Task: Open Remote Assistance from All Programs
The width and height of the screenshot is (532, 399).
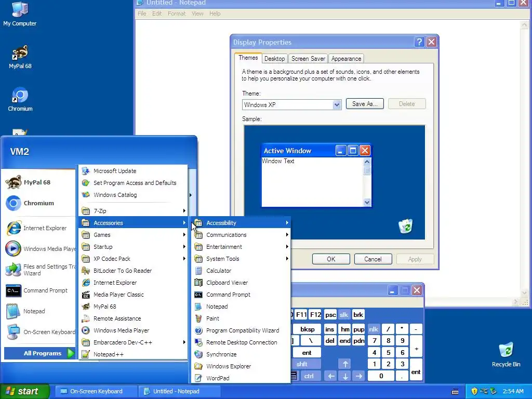Action: coord(134,318)
